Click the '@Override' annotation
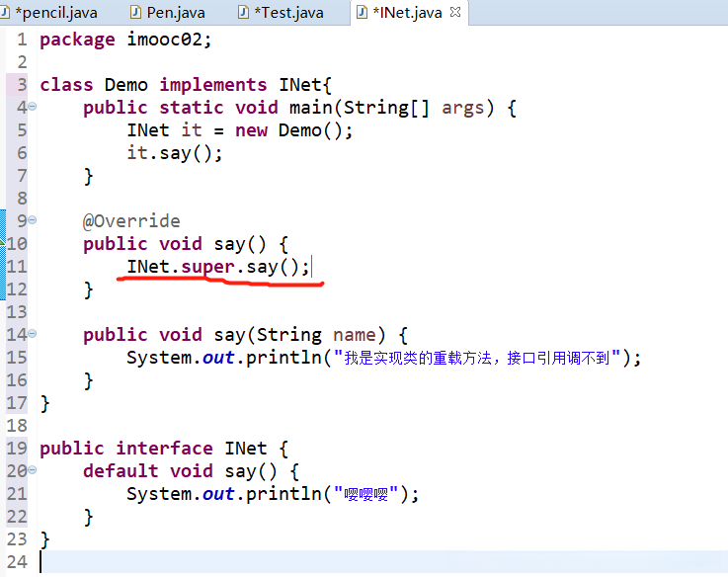 click(131, 221)
